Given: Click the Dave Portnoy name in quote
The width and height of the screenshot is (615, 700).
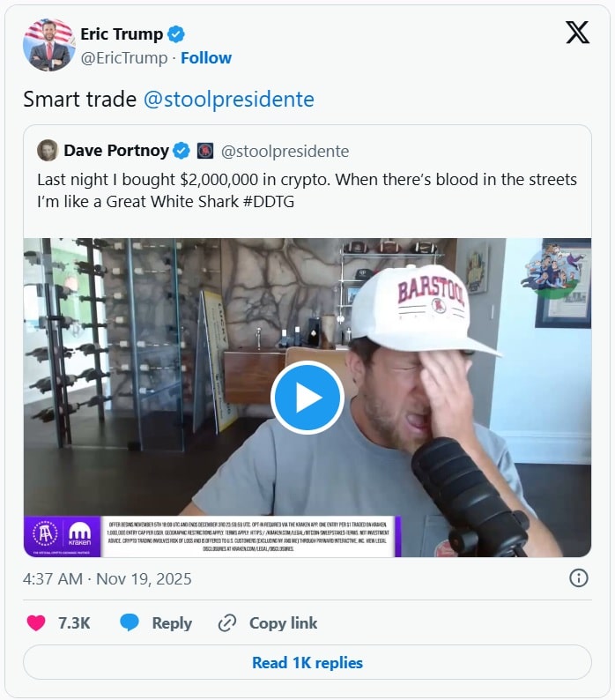Looking at the screenshot, I should pyautogui.click(x=115, y=151).
